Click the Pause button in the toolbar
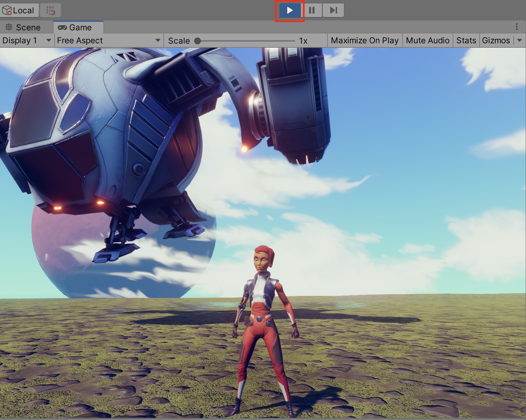526x420 pixels. tap(312, 10)
